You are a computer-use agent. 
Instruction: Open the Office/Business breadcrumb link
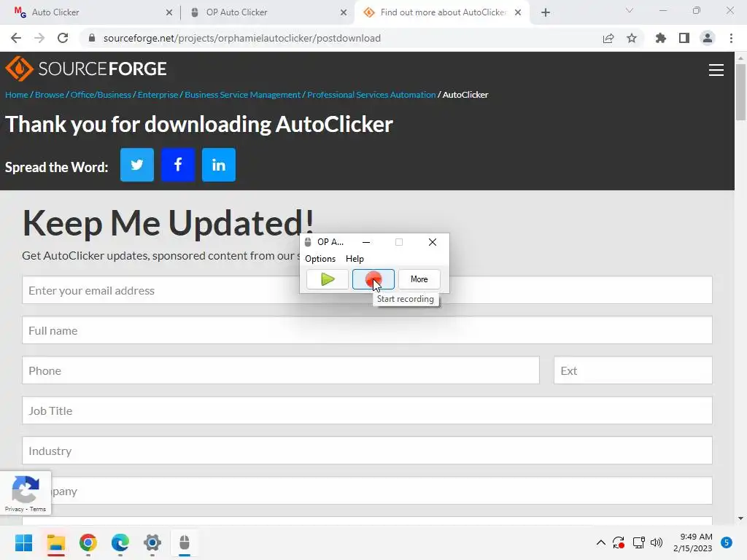point(101,95)
